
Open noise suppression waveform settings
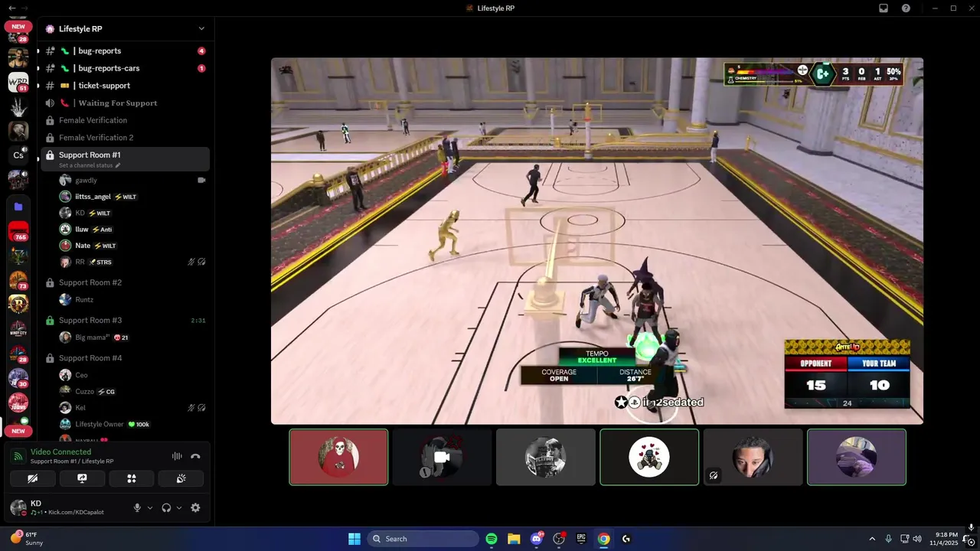point(177,456)
